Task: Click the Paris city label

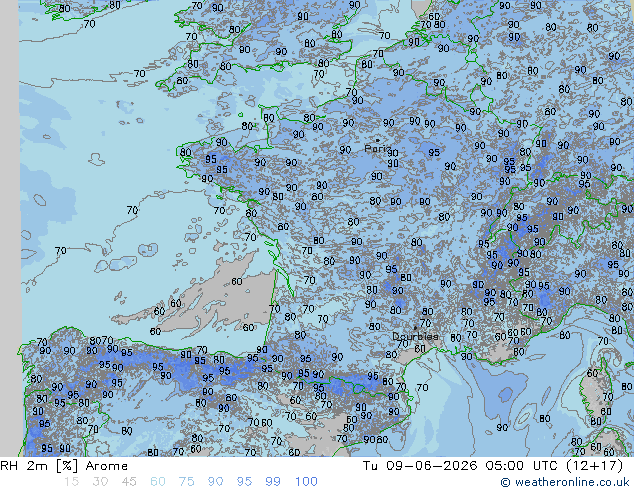Action: click(376, 148)
